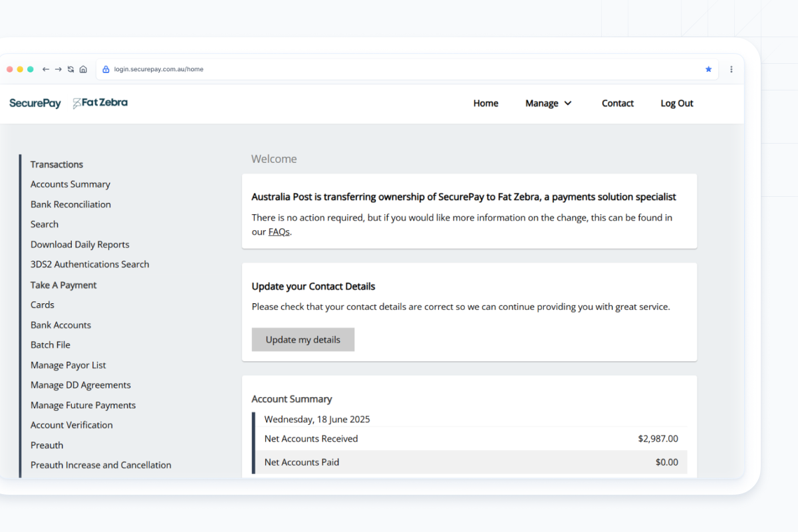Screen dimensions: 798x532
Task: Open the FAQs link
Action: [x=279, y=232]
